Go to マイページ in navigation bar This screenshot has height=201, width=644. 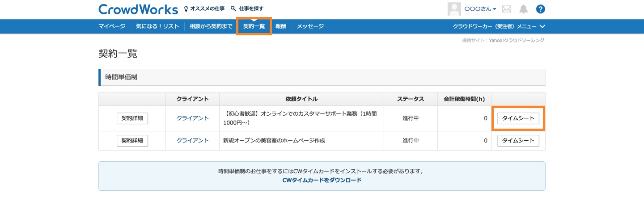112,26
